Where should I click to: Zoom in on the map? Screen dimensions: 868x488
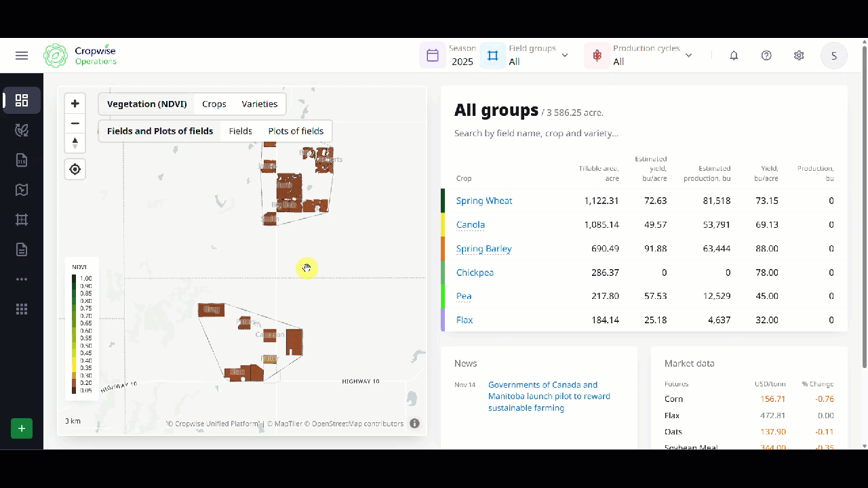coord(75,104)
